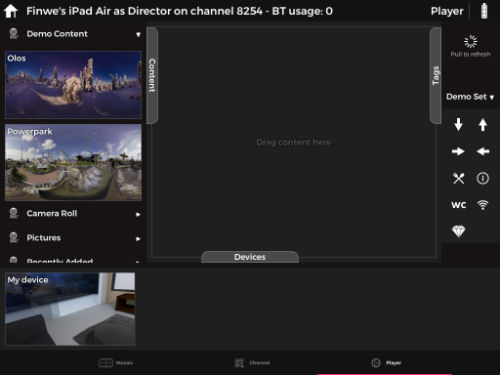The image size is (500, 375).
Task: Select the info circle tag
Action: click(483, 178)
